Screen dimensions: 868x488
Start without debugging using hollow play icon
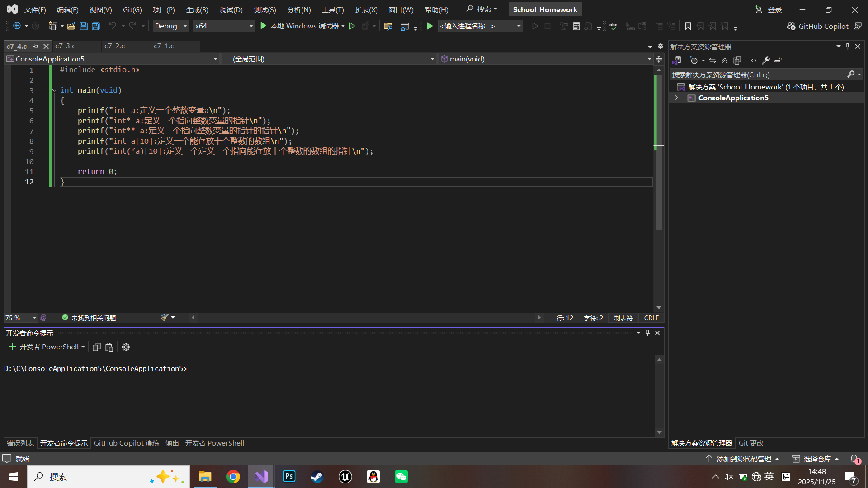tap(352, 26)
